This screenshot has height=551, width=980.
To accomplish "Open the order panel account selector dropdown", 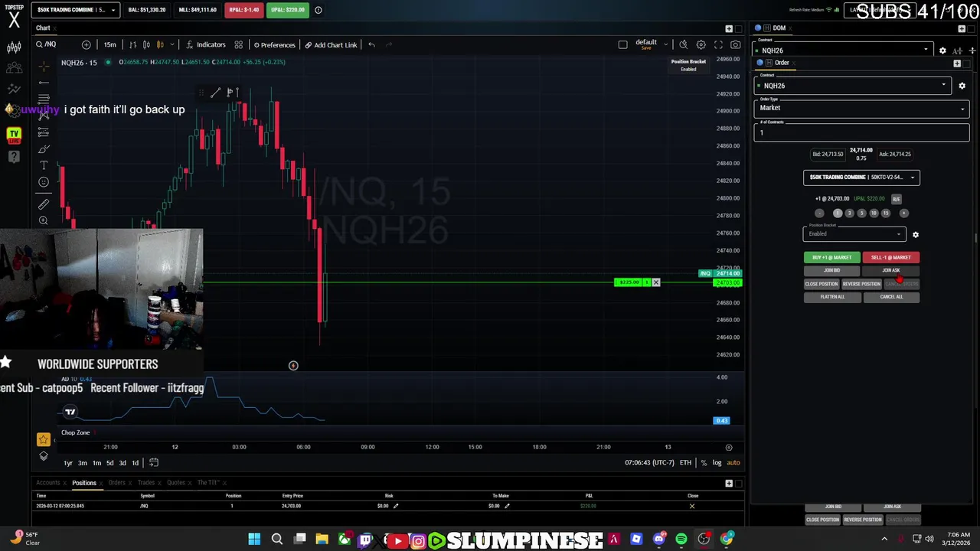I will point(861,178).
